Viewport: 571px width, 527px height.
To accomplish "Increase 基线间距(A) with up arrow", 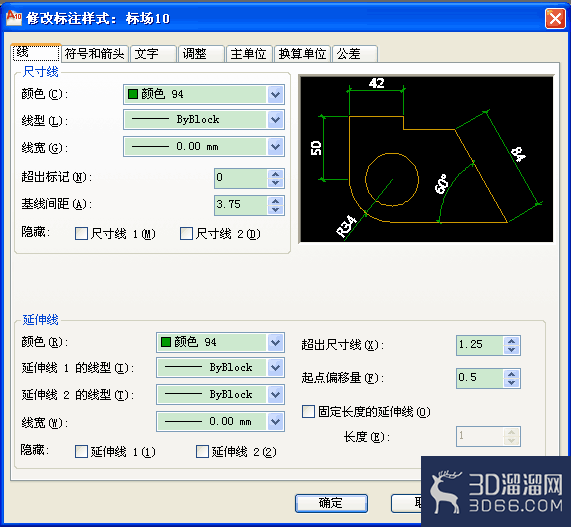I will (276, 201).
